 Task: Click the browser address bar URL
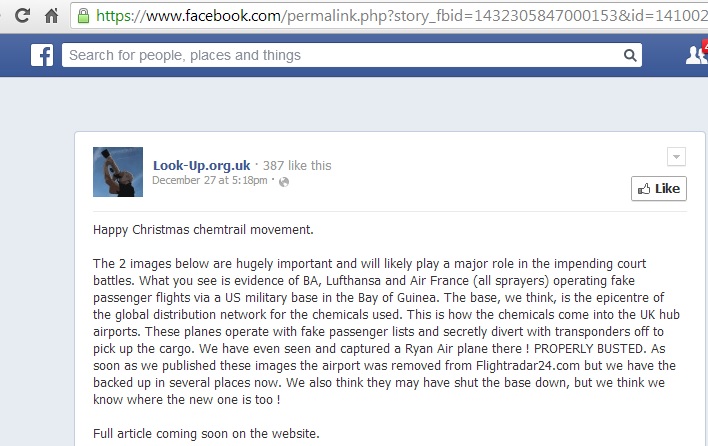point(400,16)
